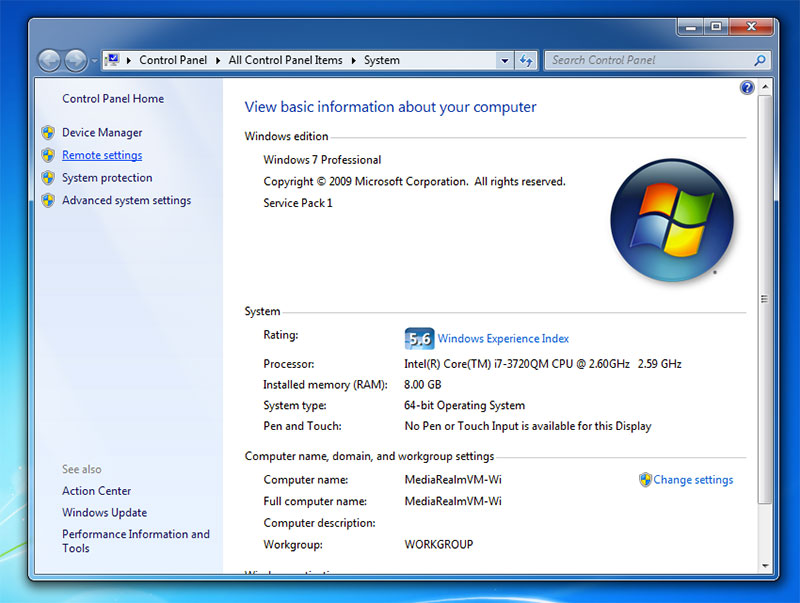This screenshot has height=603, width=800.
Task: Close the System window
Action: [751, 27]
